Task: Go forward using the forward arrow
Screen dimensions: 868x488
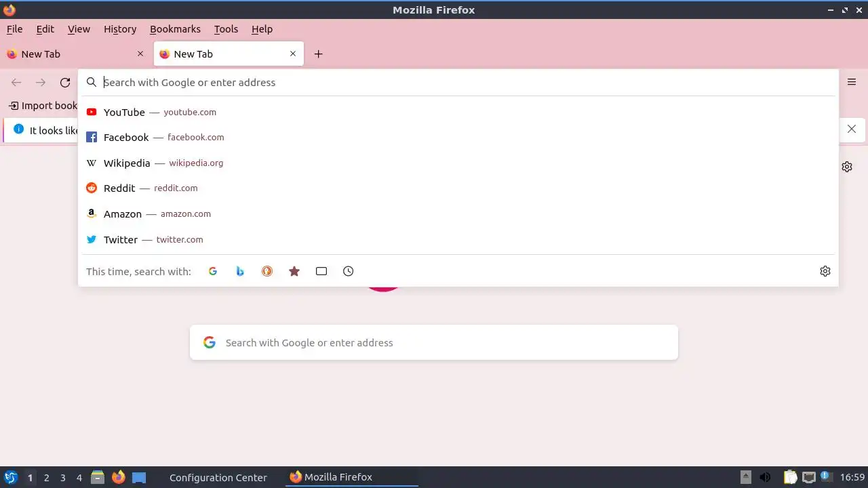Action: pos(41,83)
